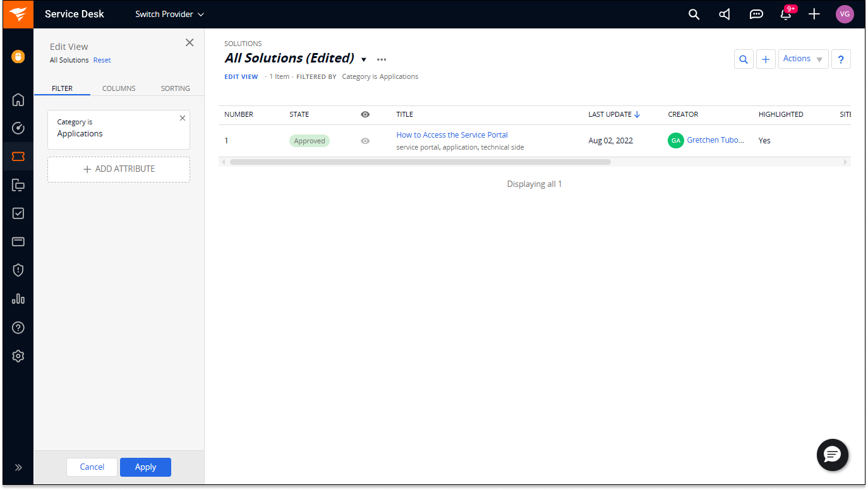Close the Edit View panel
868x490 pixels.
(190, 43)
